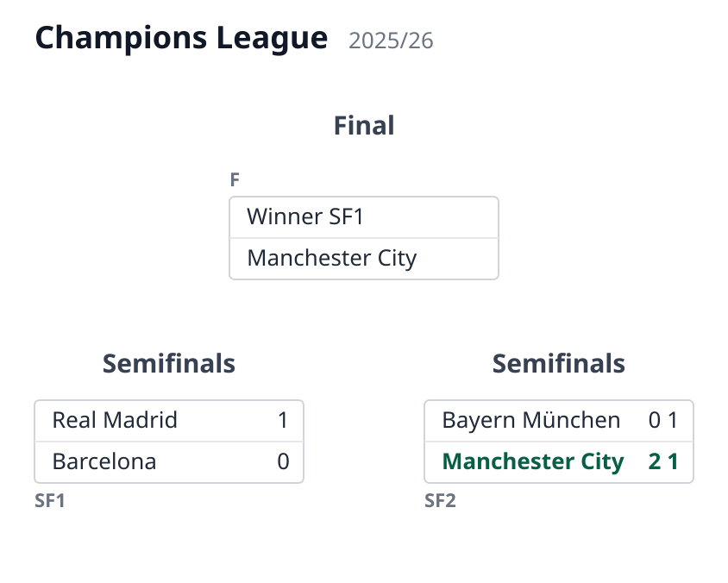Select the SF2 match label
This screenshot has width=728, height=583.
coord(440,501)
